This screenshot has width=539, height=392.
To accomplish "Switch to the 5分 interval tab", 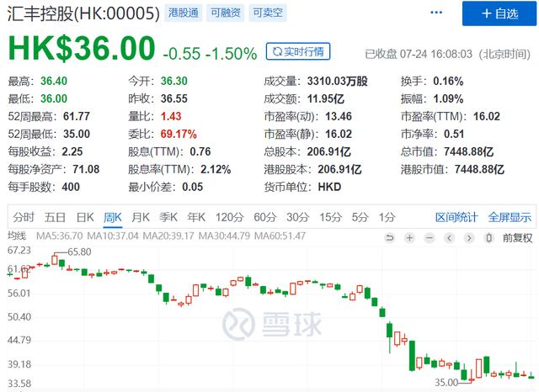I will (360, 217).
